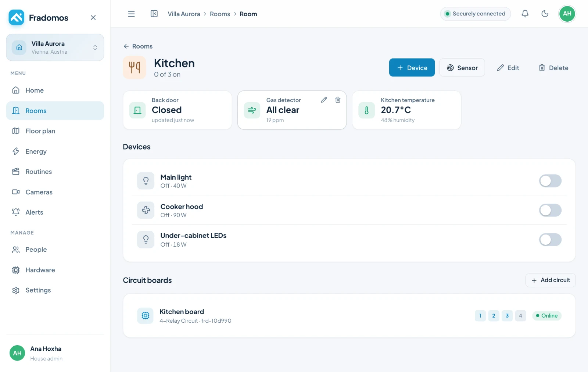Image resolution: width=588 pixels, height=372 pixels.
Task: Edit the Kitchen room
Action: tap(508, 68)
